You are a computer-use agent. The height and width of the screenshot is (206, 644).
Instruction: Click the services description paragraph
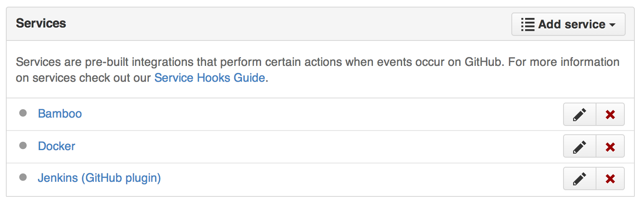tap(317, 70)
